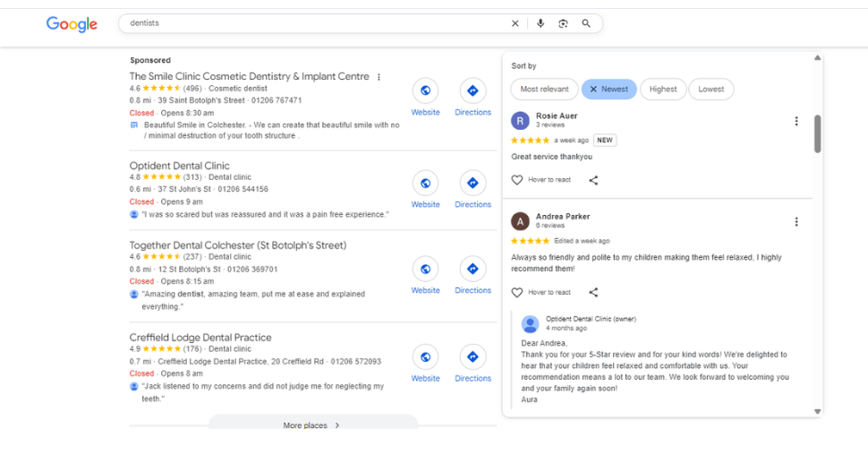Start voice search with microphone icon

[x=540, y=23]
